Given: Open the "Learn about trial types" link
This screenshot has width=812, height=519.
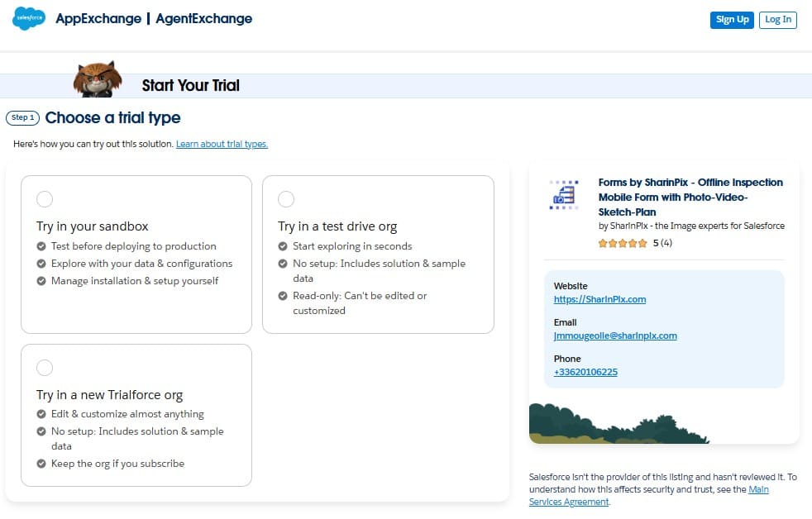Looking at the screenshot, I should (x=222, y=144).
